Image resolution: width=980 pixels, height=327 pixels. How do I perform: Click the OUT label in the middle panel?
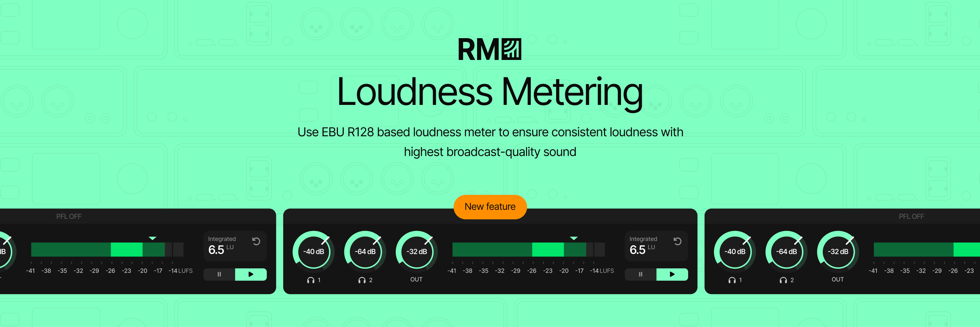pyautogui.click(x=416, y=279)
